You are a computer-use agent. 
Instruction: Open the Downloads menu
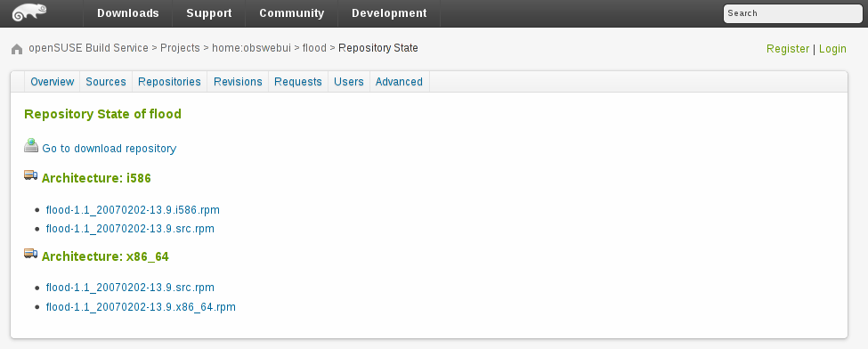(128, 13)
